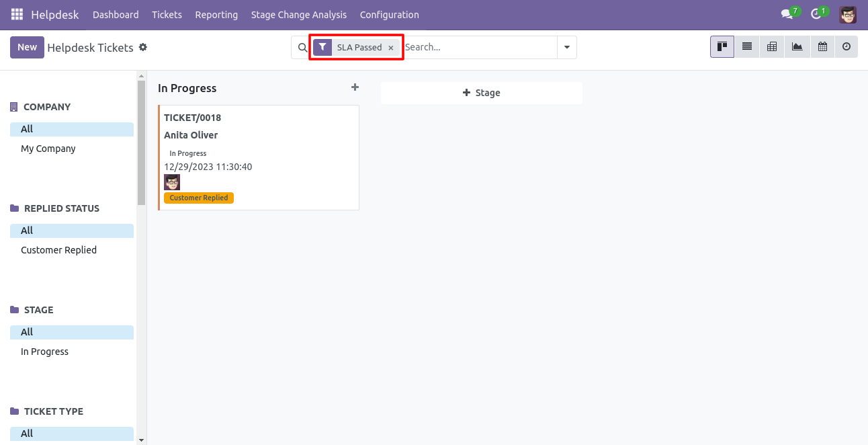The width and height of the screenshot is (868, 445).
Task: Open the apps grid menu
Action: (17, 14)
